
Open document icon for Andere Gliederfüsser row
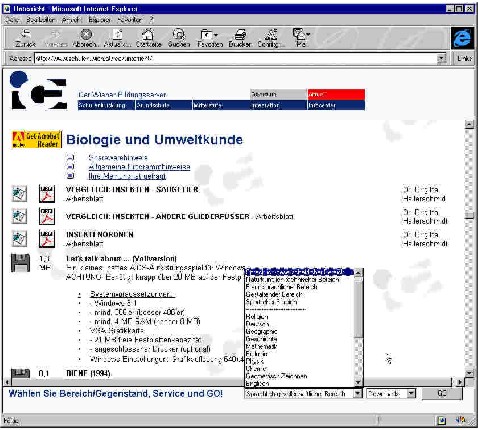[19, 217]
